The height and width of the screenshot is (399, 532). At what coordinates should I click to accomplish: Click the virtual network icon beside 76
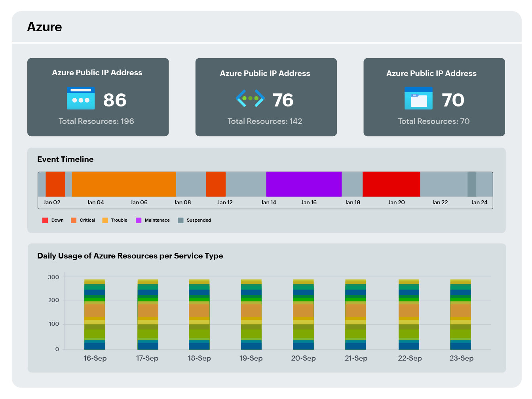pos(250,98)
